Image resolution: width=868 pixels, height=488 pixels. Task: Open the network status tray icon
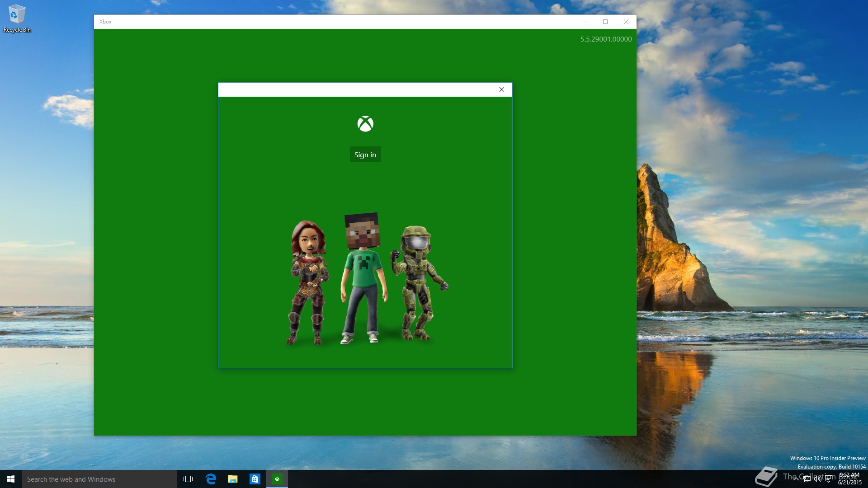(x=807, y=479)
